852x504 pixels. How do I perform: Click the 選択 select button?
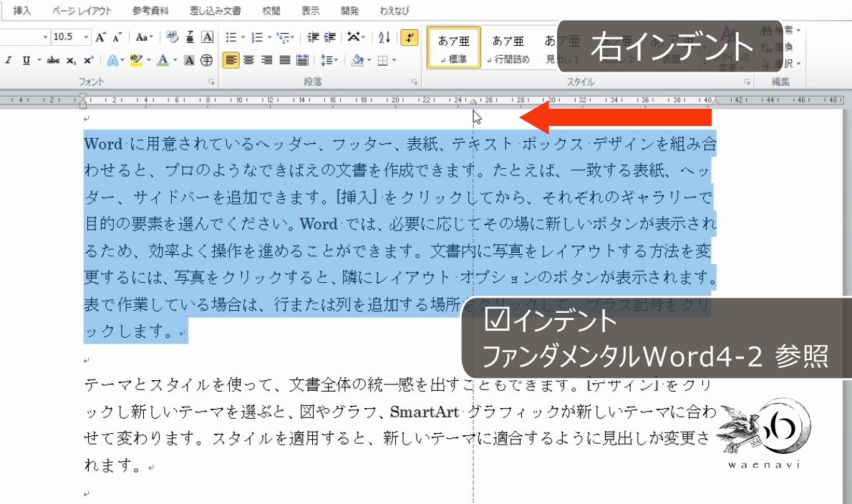(x=781, y=64)
